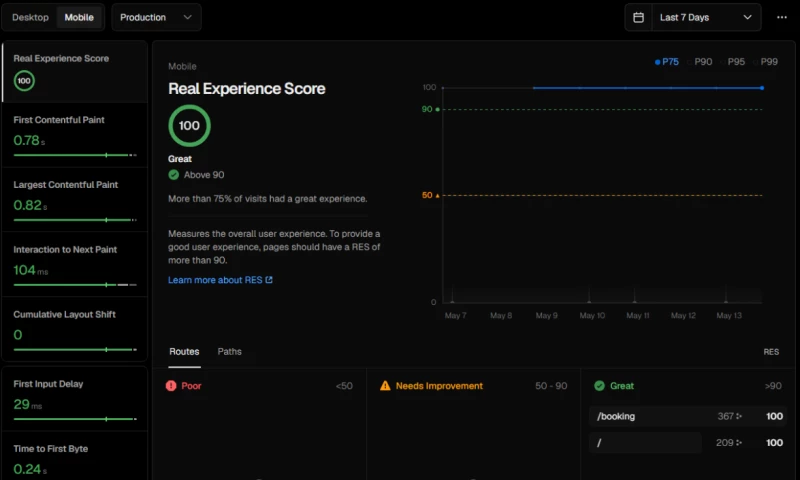Click the Poor category heading
The width and height of the screenshot is (800, 480).
191,386
